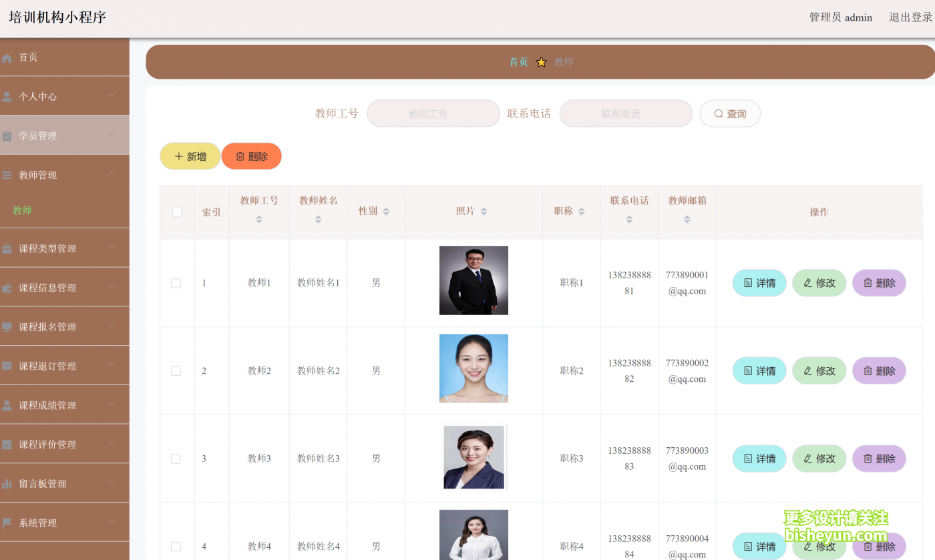This screenshot has height=560, width=935.
Task: Expand the 课程类型管理 chevron
Action: (x=112, y=248)
